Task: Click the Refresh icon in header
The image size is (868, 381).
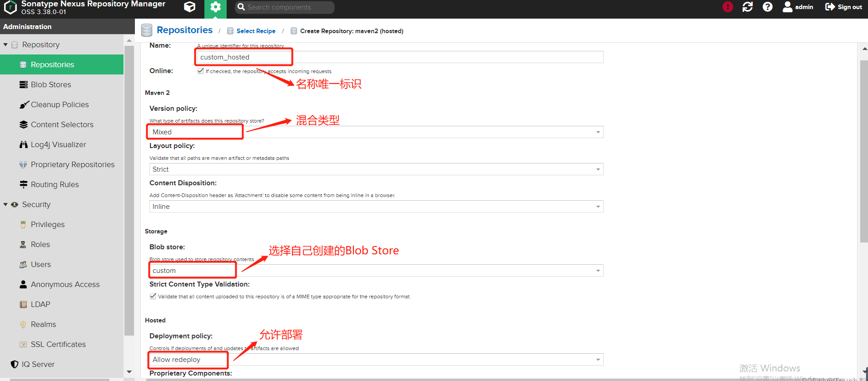Action: tap(748, 7)
